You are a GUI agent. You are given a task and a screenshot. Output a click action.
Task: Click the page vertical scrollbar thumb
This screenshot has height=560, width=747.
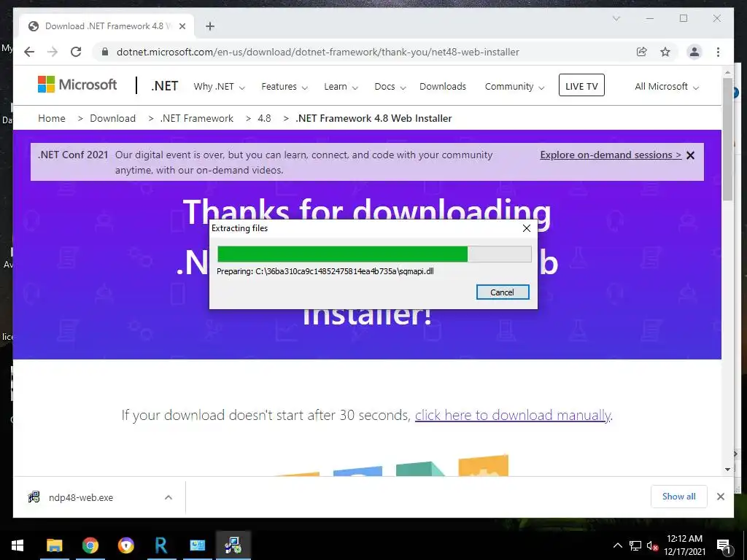[x=727, y=139]
